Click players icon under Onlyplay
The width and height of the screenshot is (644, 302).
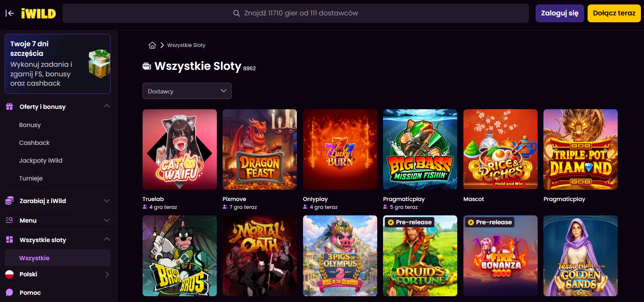(x=305, y=207)
